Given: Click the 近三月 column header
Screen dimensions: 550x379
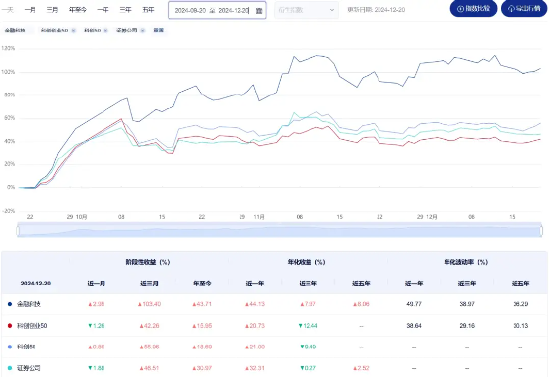Looking at the screenshot, I should (x=149, y=283).
